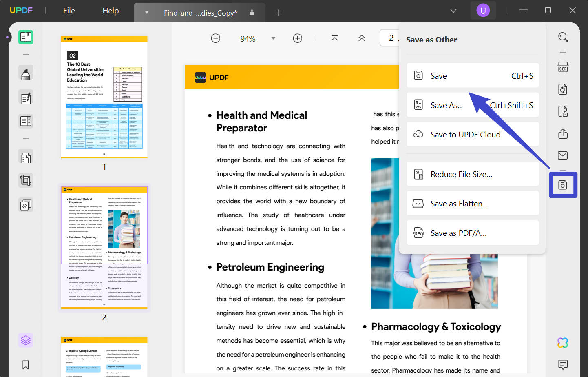Select the Convert PDF icon
Viewport: 588px width, 377px height.
coord(563,89)
